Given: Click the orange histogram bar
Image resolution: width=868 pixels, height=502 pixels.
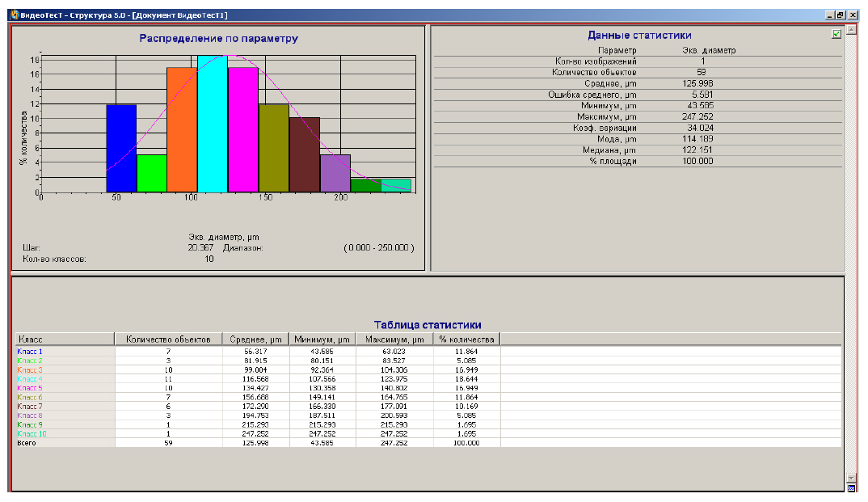Looking at the screenshot, I should [182, 129].
